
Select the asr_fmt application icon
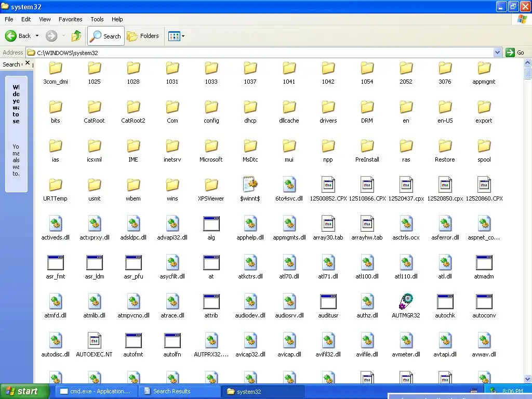[x=55, y=262]
